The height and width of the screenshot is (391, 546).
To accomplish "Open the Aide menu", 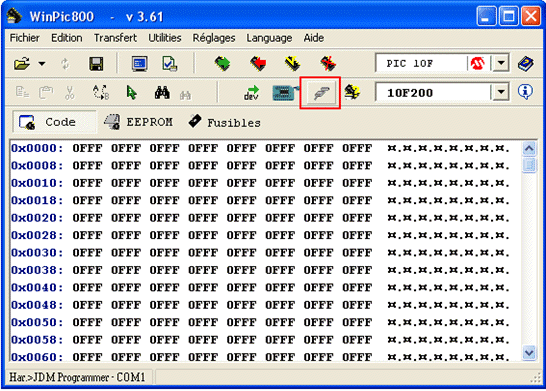I will point(314,38).
